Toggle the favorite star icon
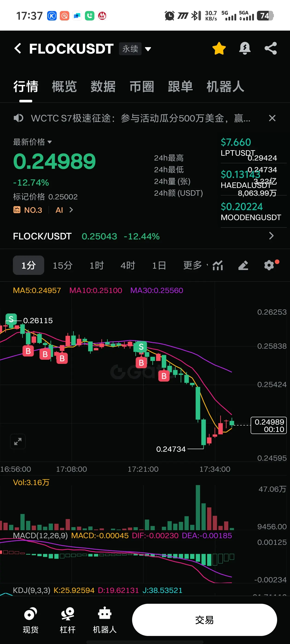Screen dimensions: 290x644 (219, 48)
